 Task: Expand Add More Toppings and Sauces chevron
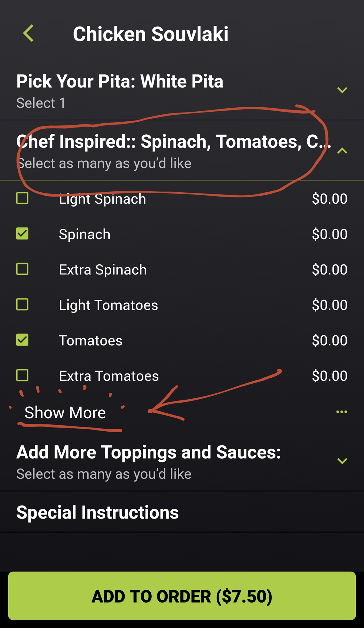pyautogui.click(x=342, y=461)
